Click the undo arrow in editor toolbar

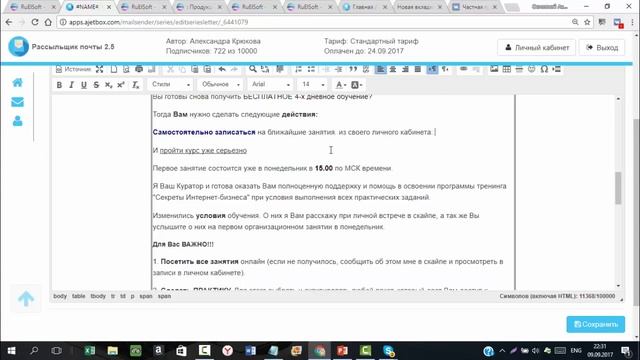point(222,69)
